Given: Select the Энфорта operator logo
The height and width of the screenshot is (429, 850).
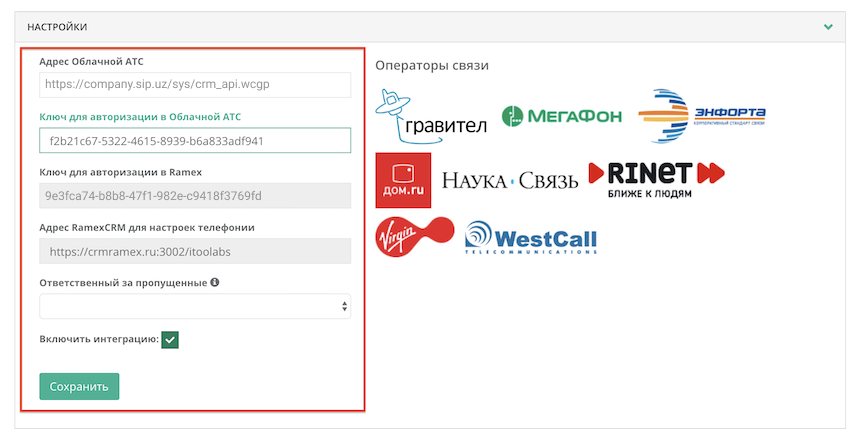Looking at the screenshot, I should pos(702,116).
